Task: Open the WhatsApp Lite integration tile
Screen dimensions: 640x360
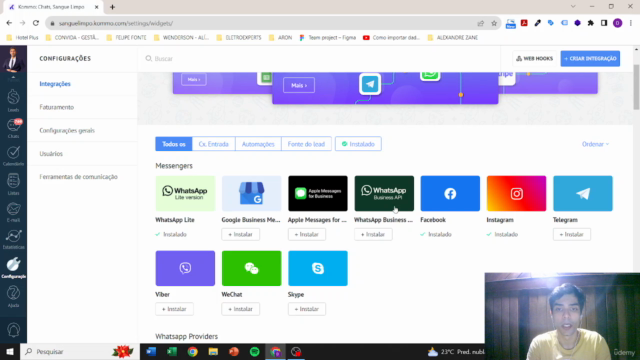Action: tap(185, 193)
